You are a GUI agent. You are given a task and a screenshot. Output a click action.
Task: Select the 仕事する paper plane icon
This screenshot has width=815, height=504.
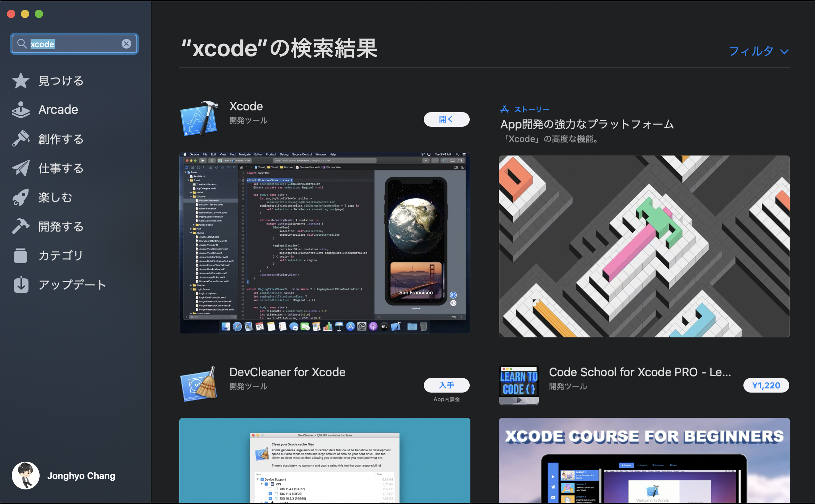point(21,168)
